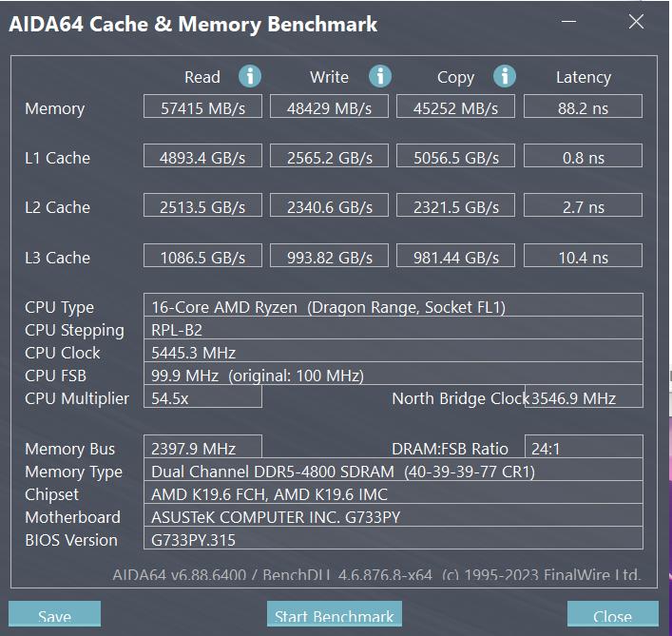Click the DRAM:FSB Ratio value 24:1

pos(584,447)
